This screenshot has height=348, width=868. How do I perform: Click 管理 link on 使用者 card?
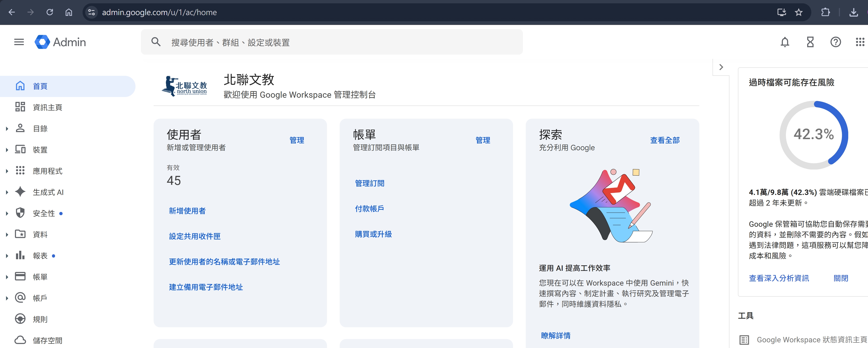click(297, 140)
